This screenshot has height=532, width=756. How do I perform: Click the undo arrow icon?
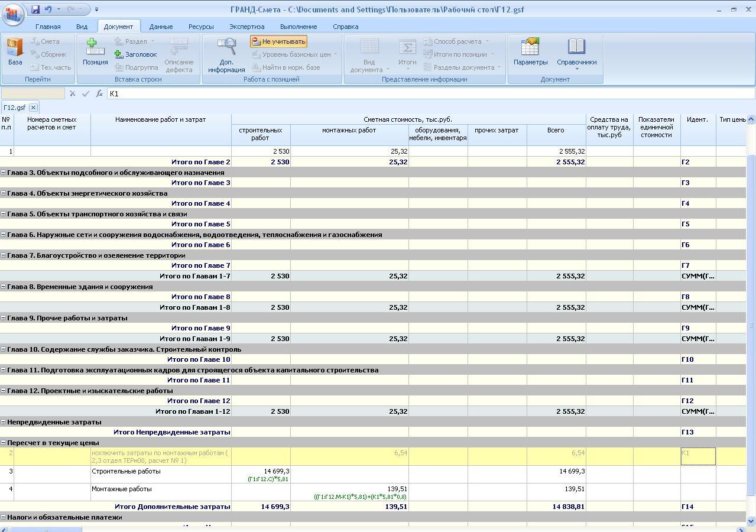pyautogui.click(x=48, y=9)
